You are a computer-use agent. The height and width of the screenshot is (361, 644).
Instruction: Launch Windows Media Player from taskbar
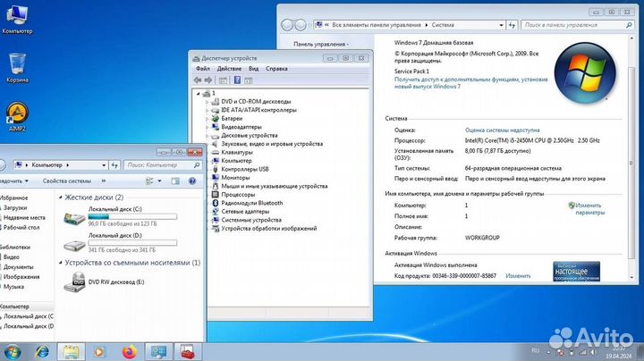99,352
